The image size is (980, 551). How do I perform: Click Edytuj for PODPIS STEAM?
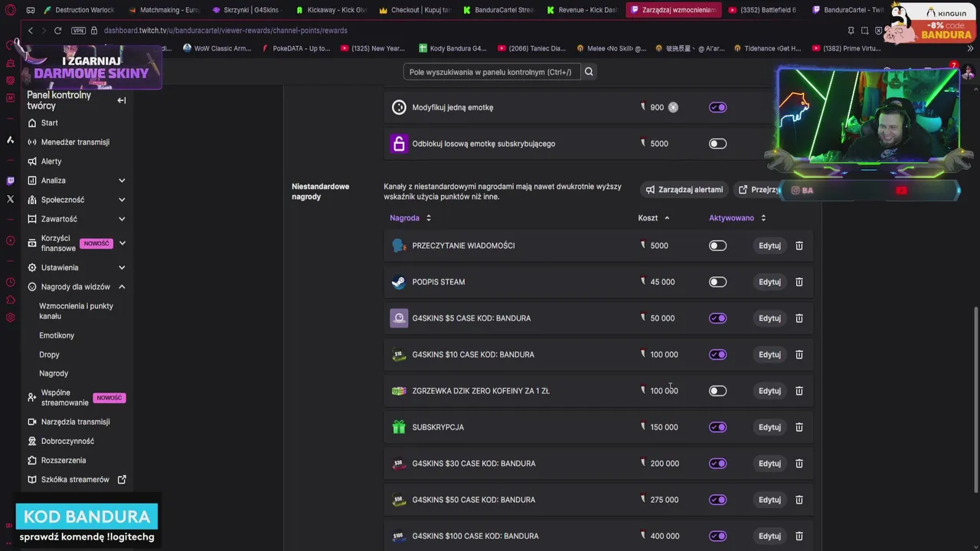pos(769,282)
